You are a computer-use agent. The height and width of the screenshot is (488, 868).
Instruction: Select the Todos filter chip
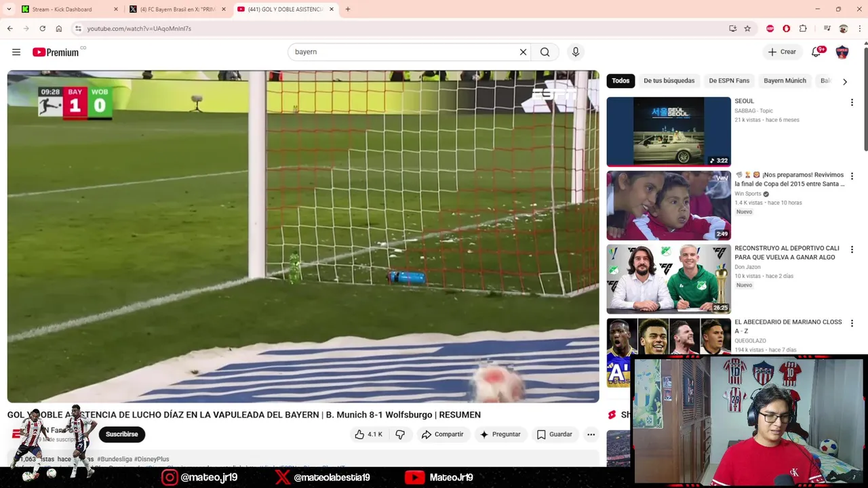point(620,81)
